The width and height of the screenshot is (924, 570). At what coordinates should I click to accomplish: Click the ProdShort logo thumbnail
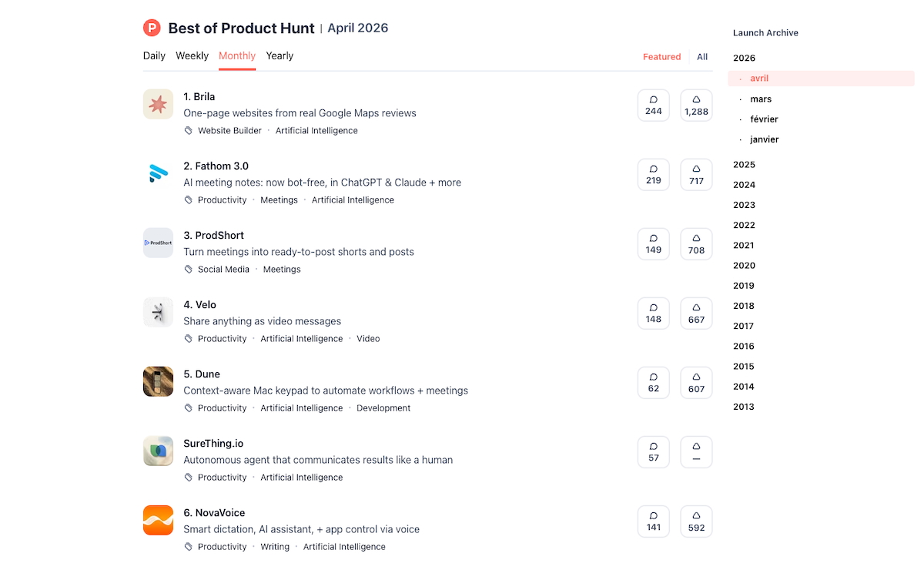click(x=158, y=243)
